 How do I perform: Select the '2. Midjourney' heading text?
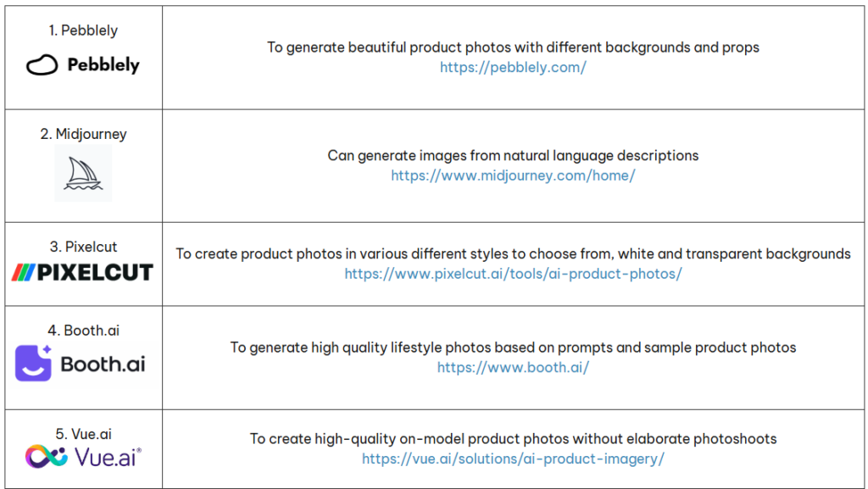point(84,134)
